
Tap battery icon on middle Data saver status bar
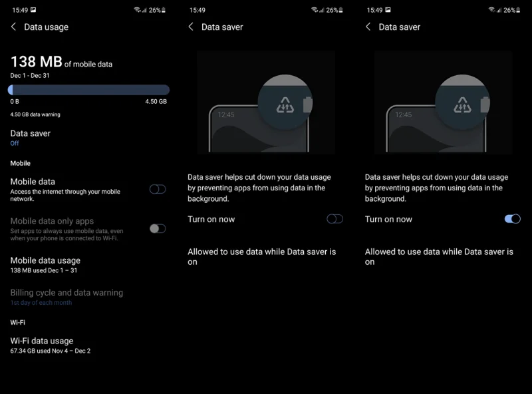(x=340, y=10)
